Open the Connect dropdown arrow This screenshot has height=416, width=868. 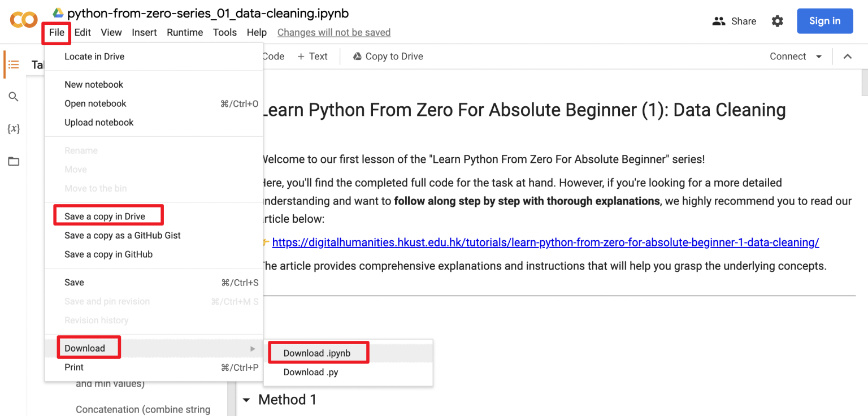point(818,56)
